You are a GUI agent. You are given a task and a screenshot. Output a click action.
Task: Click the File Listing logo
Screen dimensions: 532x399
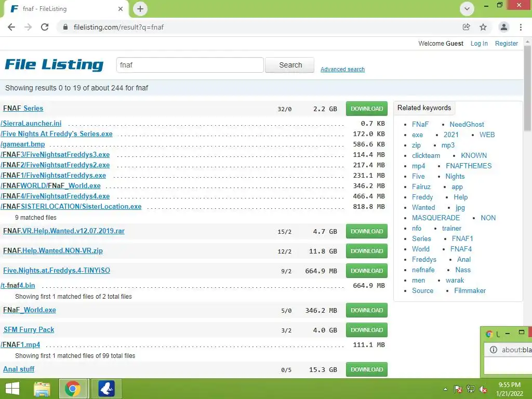(x=54, y=64)
